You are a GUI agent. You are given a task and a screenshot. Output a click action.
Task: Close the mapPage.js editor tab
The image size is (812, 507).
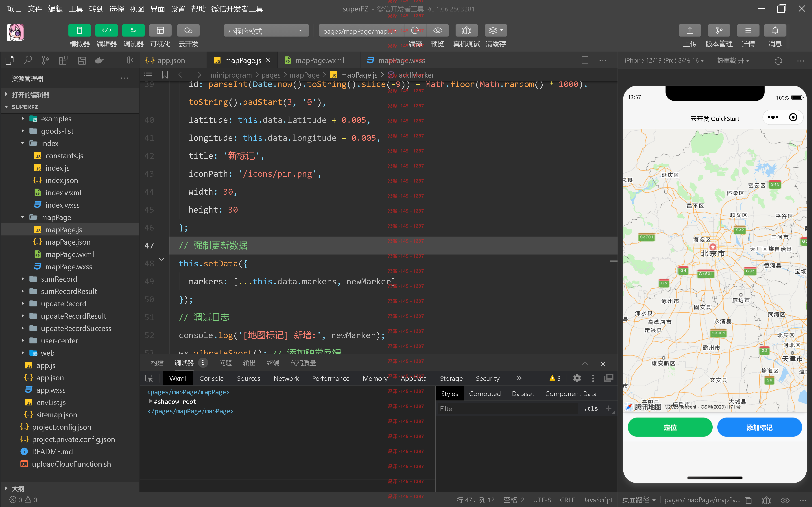[268, 60]
